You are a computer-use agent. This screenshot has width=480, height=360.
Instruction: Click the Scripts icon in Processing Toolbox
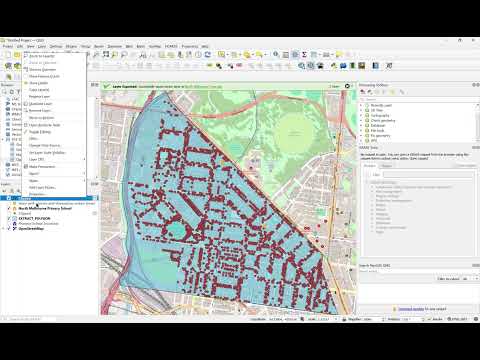(370, 92)
